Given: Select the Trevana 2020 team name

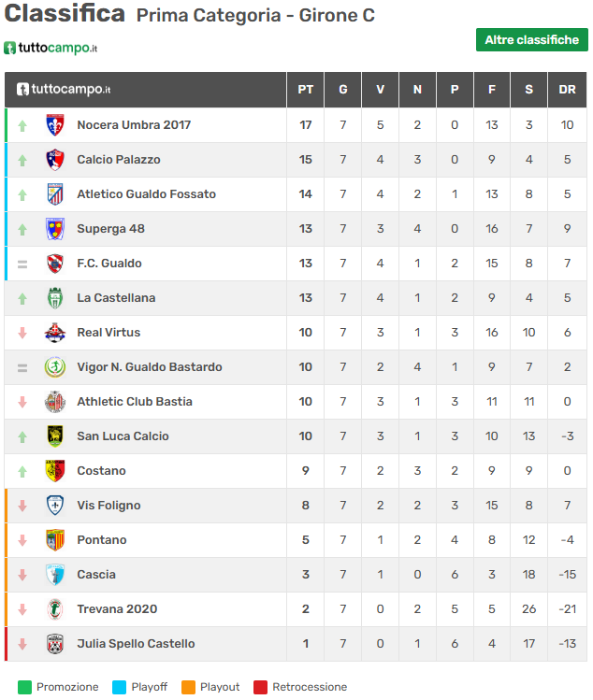Looking at the screenshot, I should [117, 609].
